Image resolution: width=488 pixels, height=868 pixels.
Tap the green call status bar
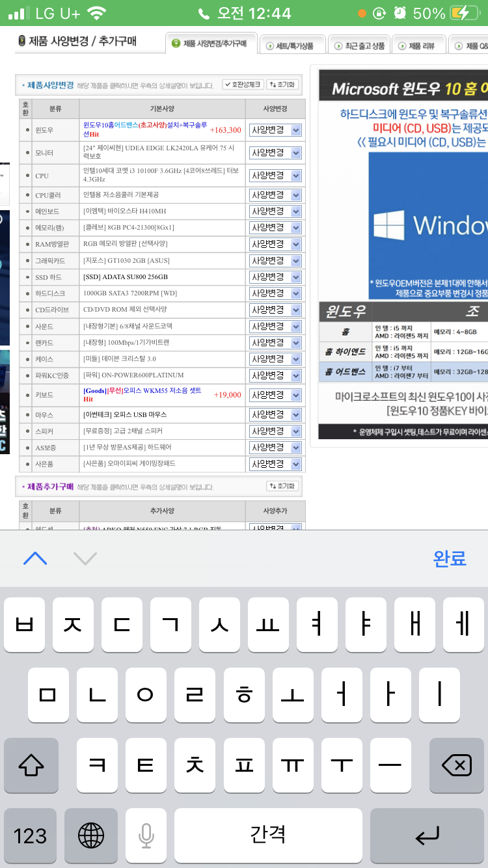pos(244,13)
